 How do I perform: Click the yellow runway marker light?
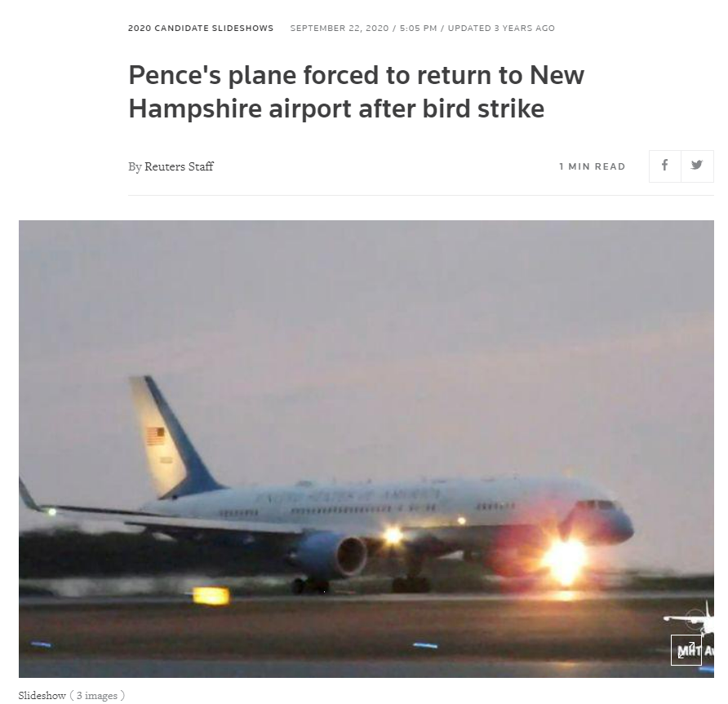pyautogui.click(x=211, y=596)
